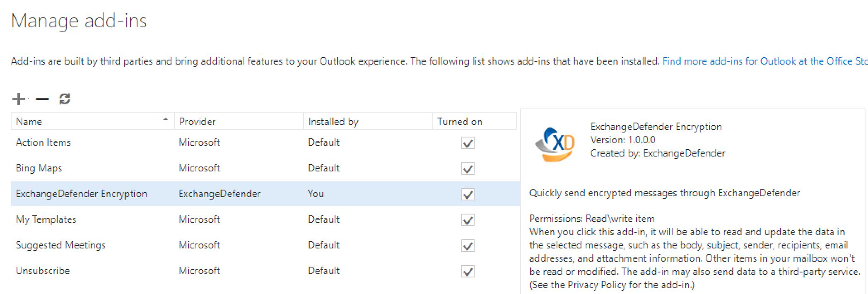Sort by the Name column header

click(29, 122)
